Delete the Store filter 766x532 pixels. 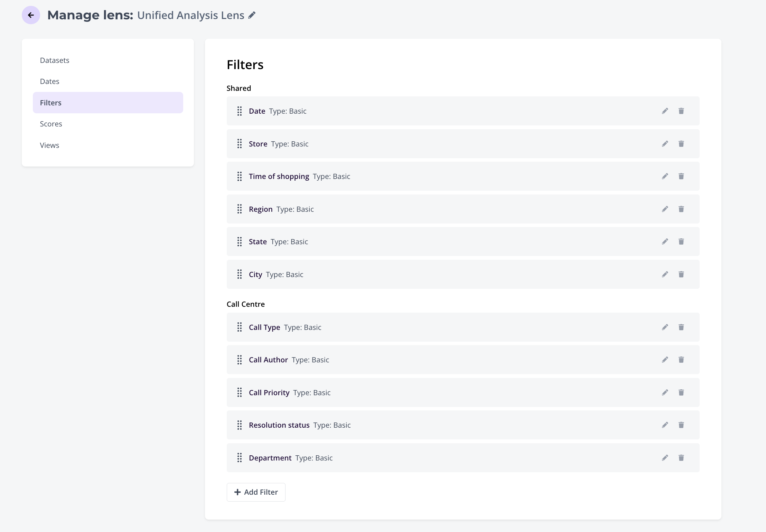tap(681, 144)
